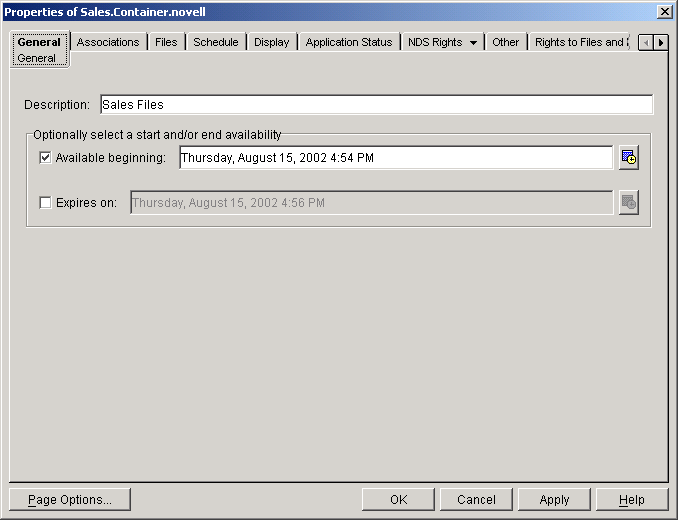Enable the Expires on checkbox
Screen dimensions: 678x520
click(45, 202)
